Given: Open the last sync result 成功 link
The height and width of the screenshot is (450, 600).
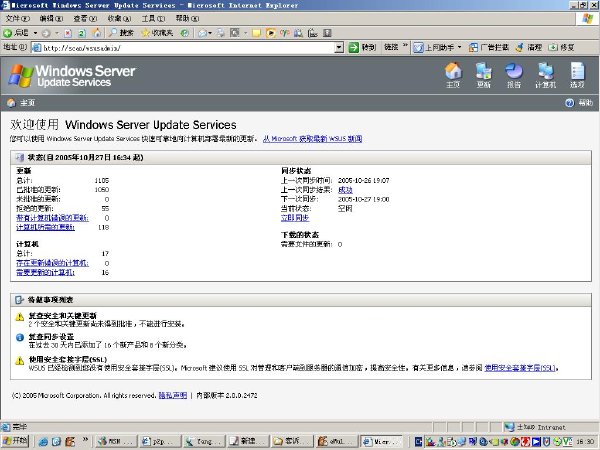Looking at the screenshot, I should click(345, 190).
